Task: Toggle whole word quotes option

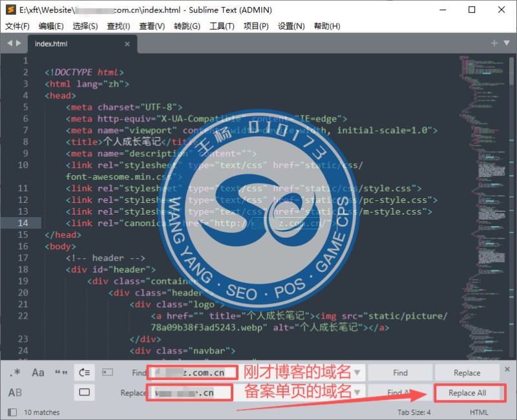Action: pos(61,373)
